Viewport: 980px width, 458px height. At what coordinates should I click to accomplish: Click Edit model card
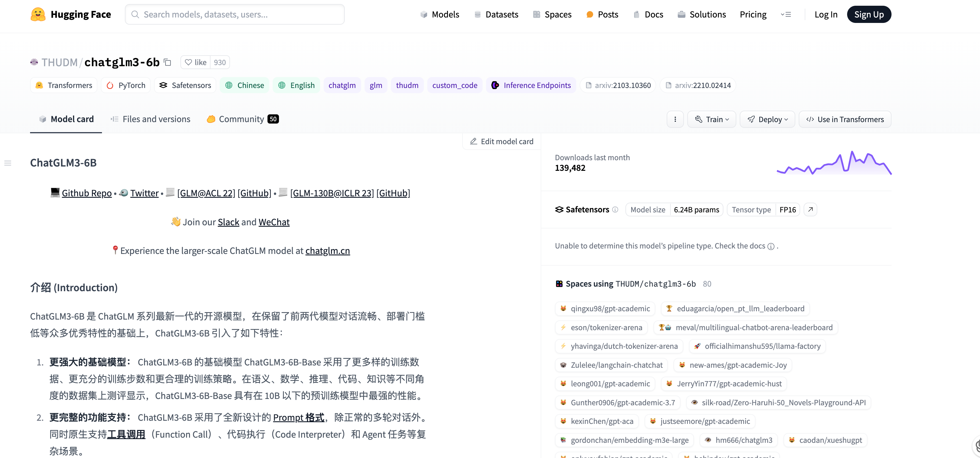[502, 141]
